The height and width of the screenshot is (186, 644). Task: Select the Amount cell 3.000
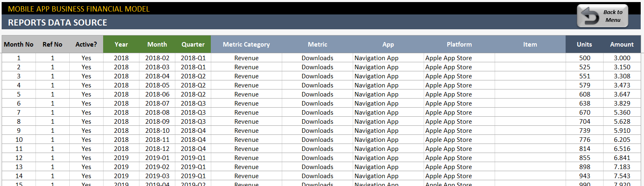(x=622, y=58)
